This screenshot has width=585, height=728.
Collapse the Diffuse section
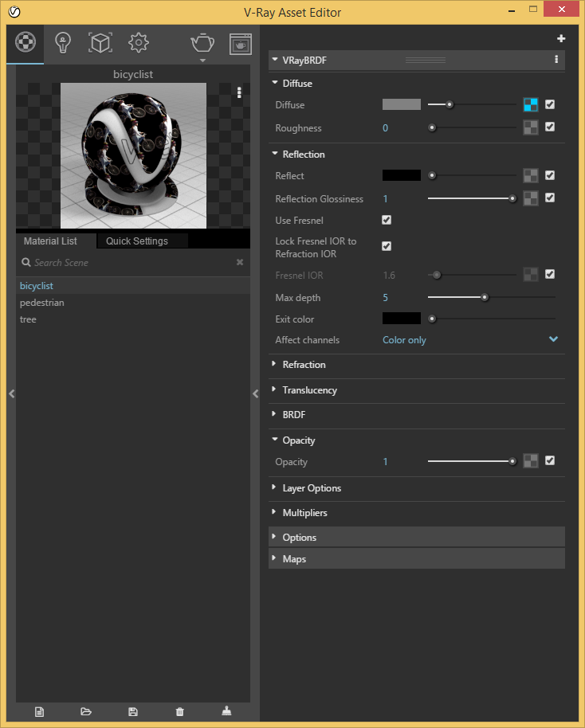click(275, 82)
